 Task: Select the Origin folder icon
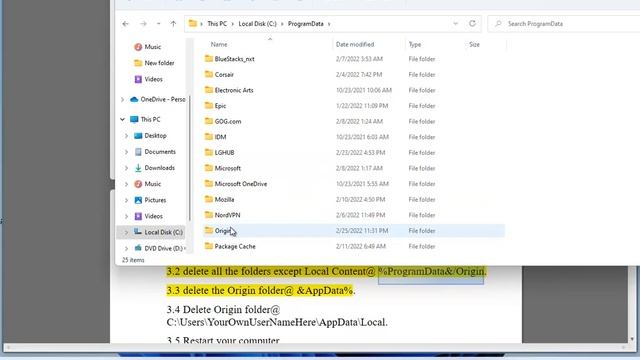[209, 230]
